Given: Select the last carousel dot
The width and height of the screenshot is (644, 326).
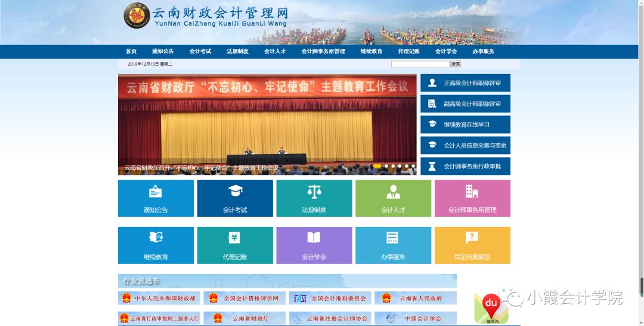Looking at the screenshot, I should (413, 166).
